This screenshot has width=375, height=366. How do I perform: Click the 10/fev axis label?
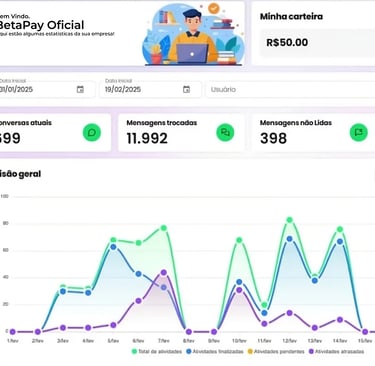pyautogui.click(x=239, y=341)
